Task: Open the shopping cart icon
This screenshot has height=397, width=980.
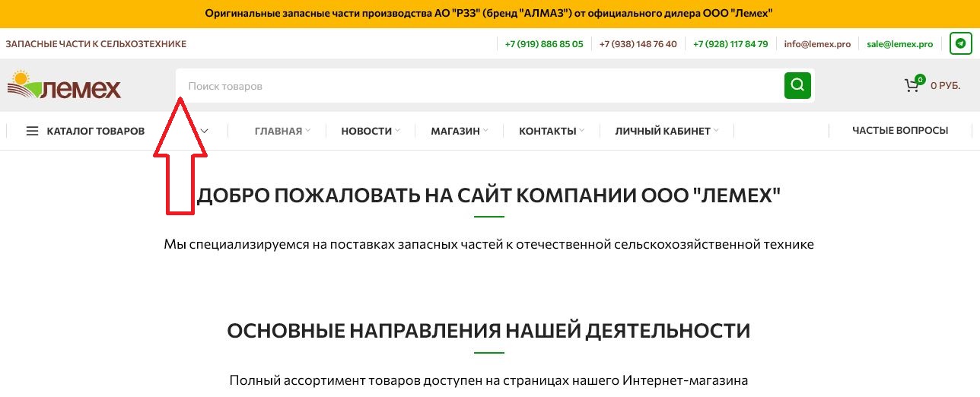Action: pyautogui.click(x=913, y=84)
